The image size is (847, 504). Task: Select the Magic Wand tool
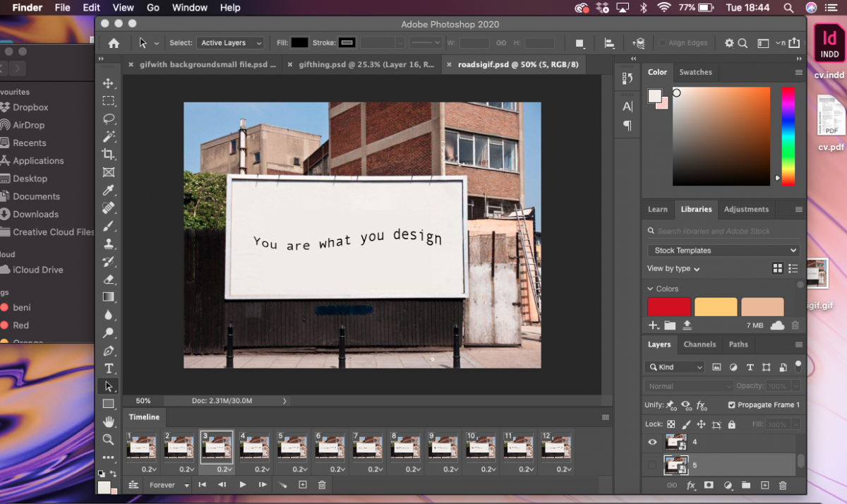coord(109,136)
